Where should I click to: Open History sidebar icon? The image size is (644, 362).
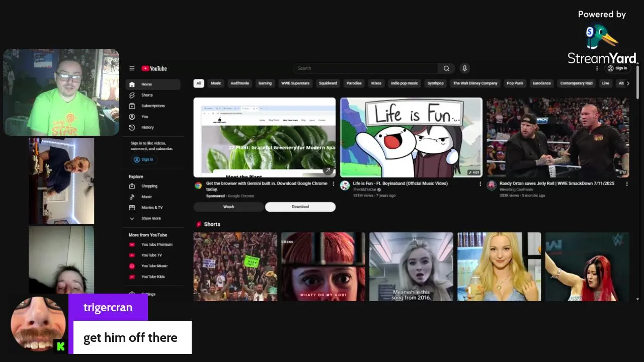(x=132, y=127)
